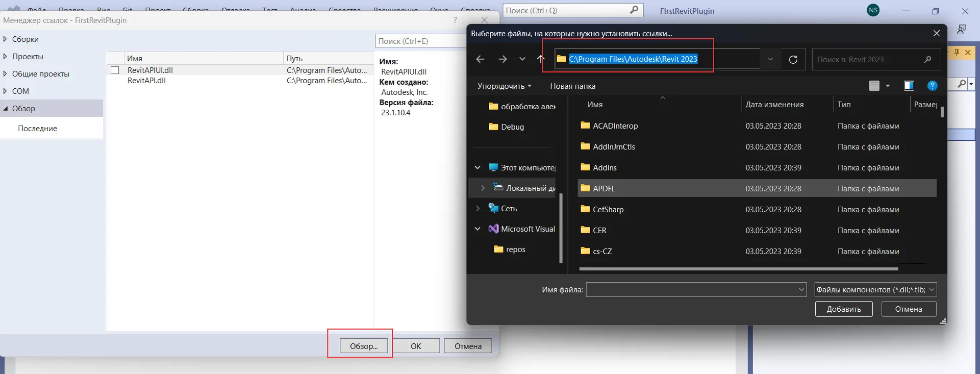This screenshot has height=374, width=980.
Task: Click the Reference Manager help question mark
Action: point(455,20)
